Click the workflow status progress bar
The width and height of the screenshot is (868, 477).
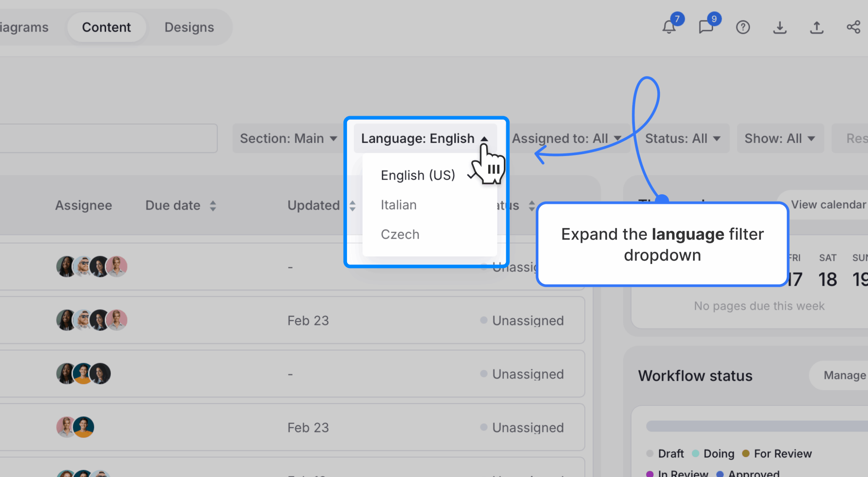tap(757, 426)
